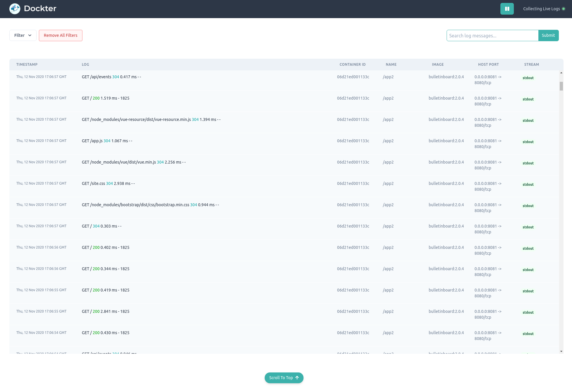This screenshot has height=392, width=572.
Task: Focus the Search log messages field
Action: (492, 36)
